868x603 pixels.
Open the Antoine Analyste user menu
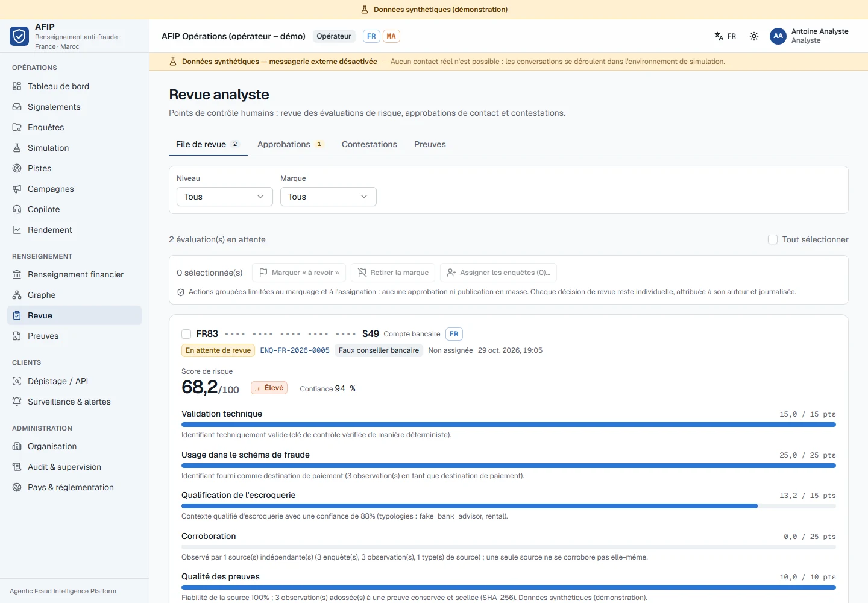(809, 36)
